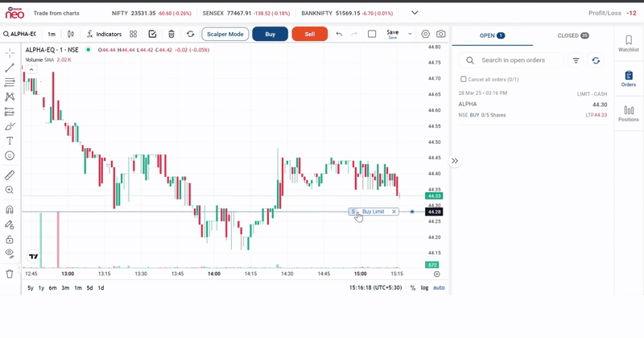Enable Scalper Mode
This screenshot has width=644, height=338.
click(x=225, y=34)
